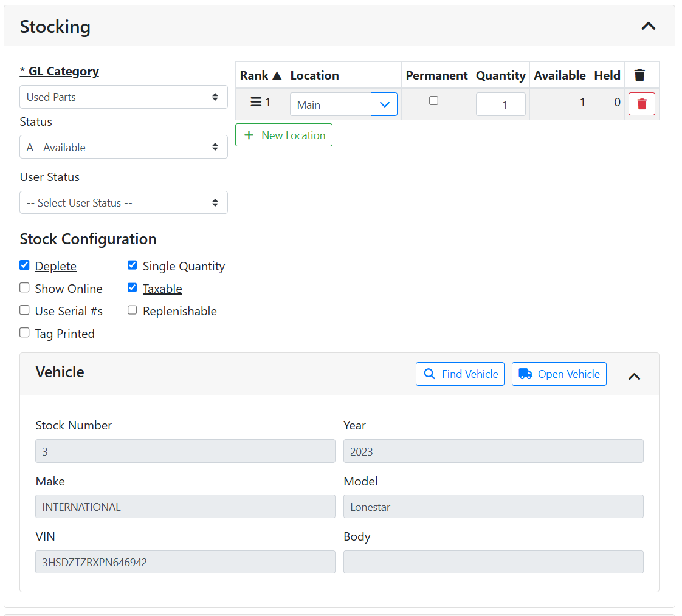This screenshot has width=682, height=616.
Task: Collapse the Stocking section chevron
Action: (649, 26)
